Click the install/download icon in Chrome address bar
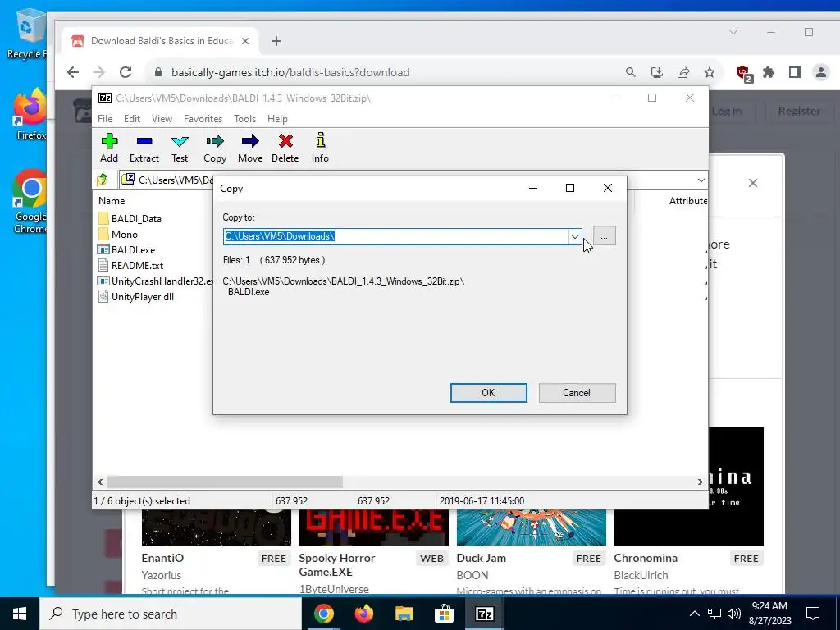840x630 pixels. click(657, 72)
